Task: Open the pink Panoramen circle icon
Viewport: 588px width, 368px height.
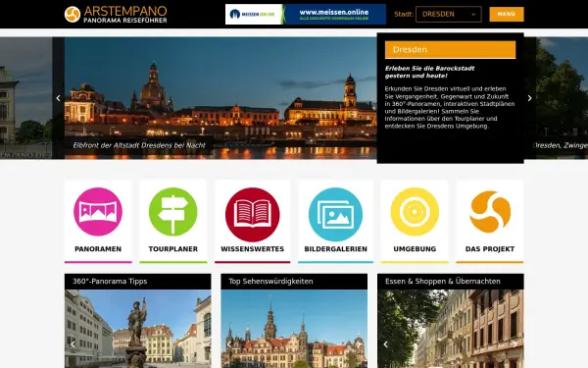Action: (x=98, y=212)
